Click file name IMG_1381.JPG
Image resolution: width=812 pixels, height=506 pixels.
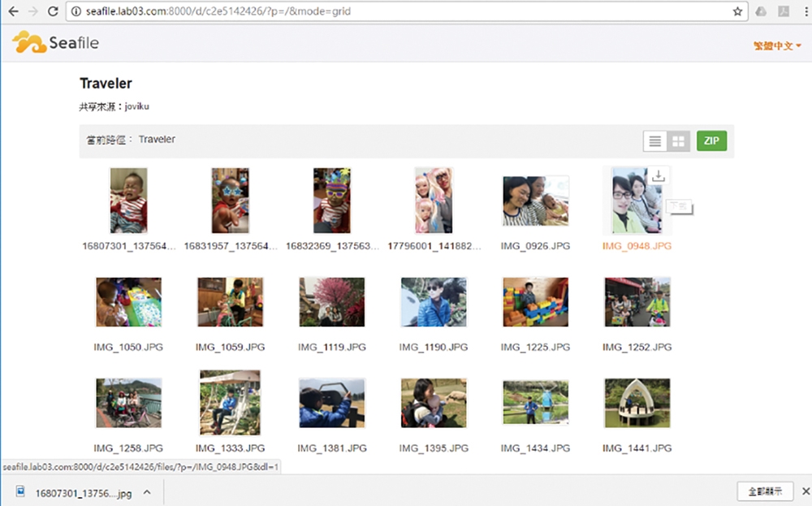click(332, 448)
